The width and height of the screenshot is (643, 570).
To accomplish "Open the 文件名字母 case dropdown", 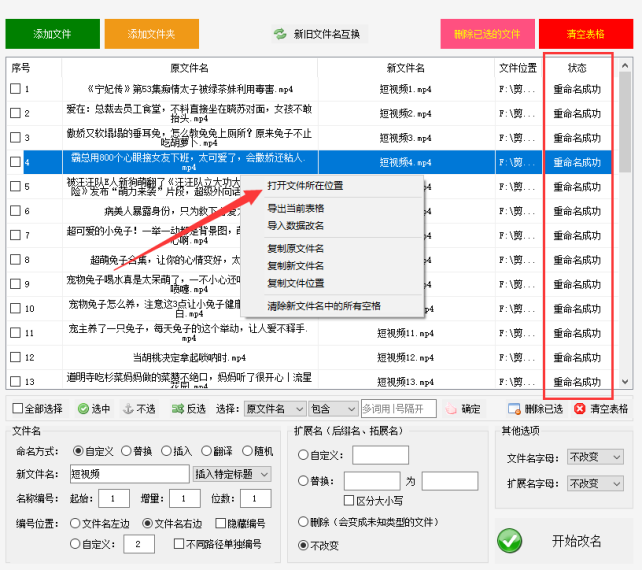I will (595, 457).
